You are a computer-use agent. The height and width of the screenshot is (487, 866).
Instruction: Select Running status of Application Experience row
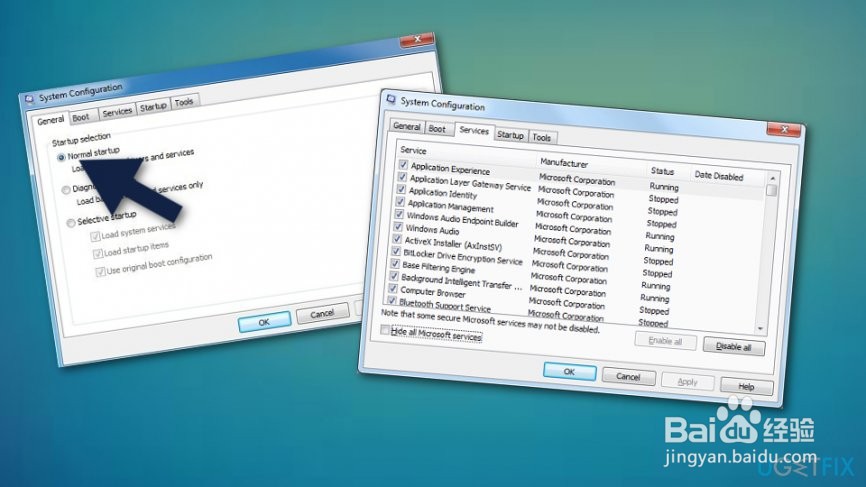[664, 187]
